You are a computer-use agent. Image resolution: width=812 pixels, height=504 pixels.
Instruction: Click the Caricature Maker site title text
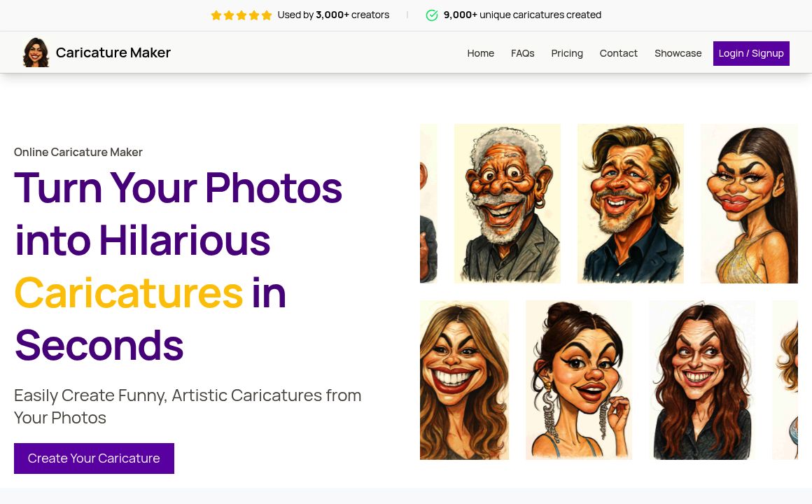coord(113,52)
